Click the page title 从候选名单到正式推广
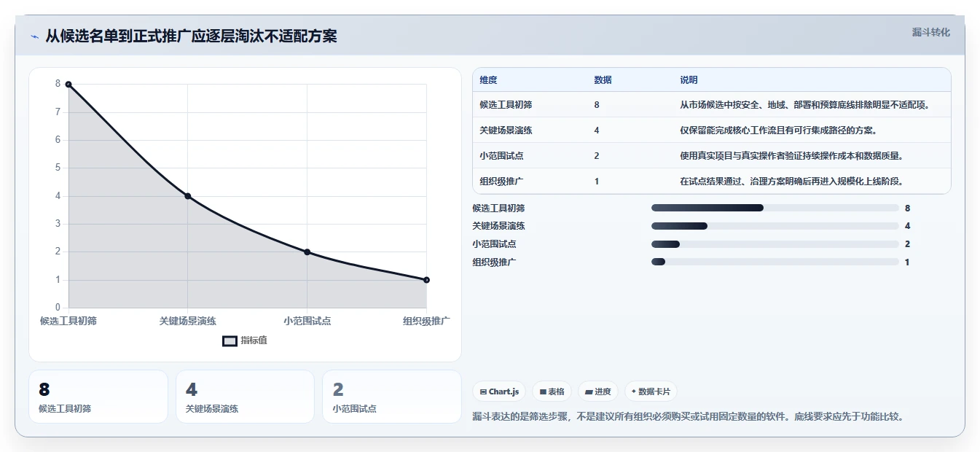This screenshot has height=452, width=980. click(191, 36)
